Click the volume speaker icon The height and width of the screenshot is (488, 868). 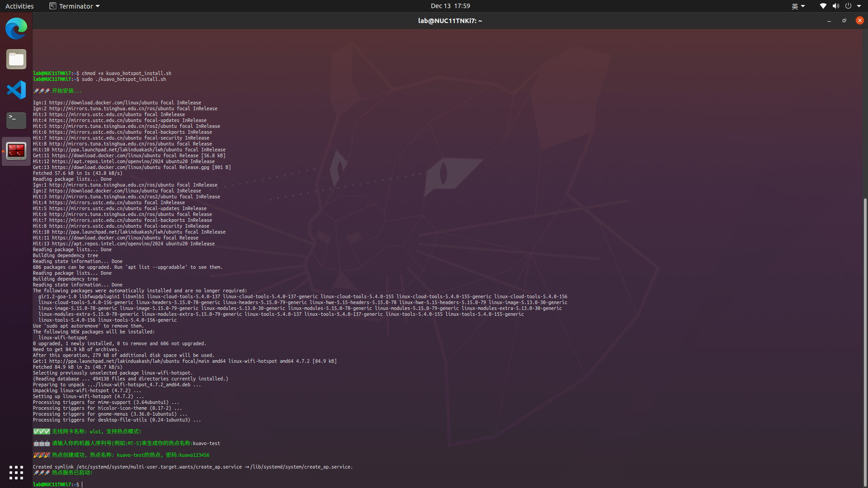tap(835, 6)
